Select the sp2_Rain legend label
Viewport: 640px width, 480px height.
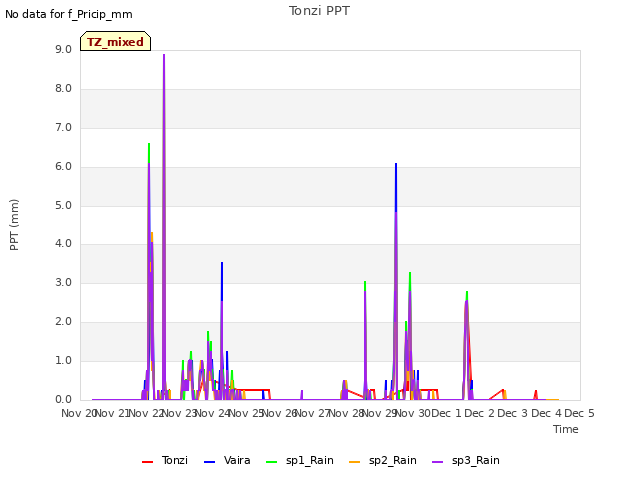(x=393, y=460)
